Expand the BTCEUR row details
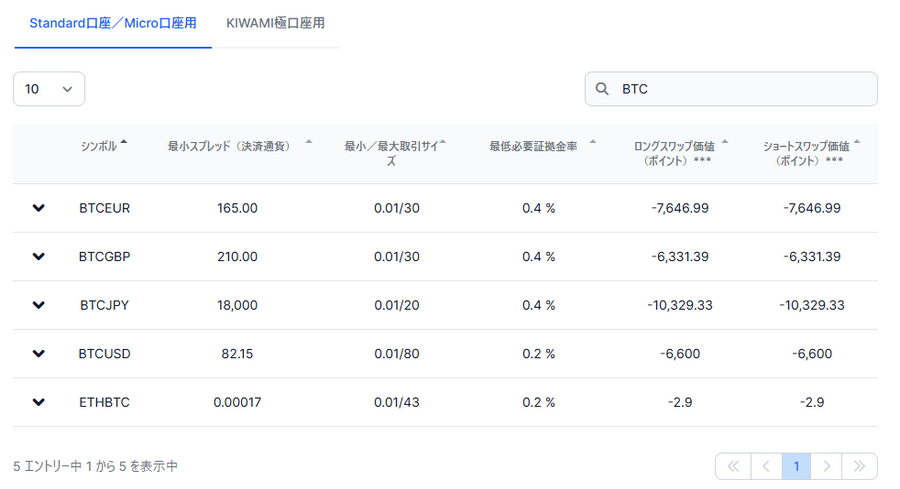Image resolution: width=900 pixels, height=489 pixels. pyautogui.click(x=38, y=208)
